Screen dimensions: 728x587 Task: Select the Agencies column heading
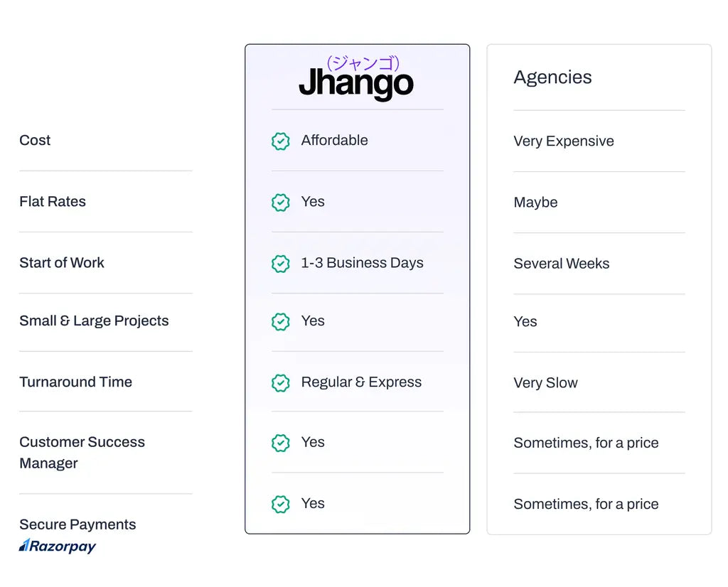pyautogui.click(x=552, y=77)
